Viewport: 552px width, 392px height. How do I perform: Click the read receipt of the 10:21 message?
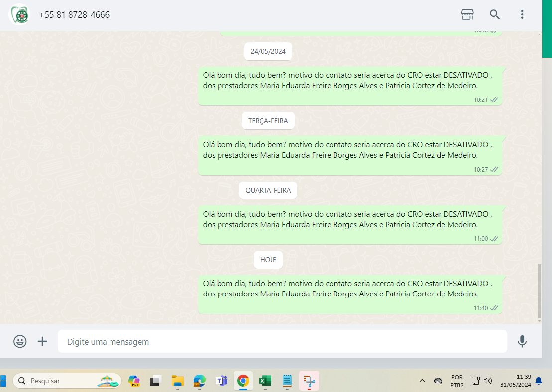494,100
